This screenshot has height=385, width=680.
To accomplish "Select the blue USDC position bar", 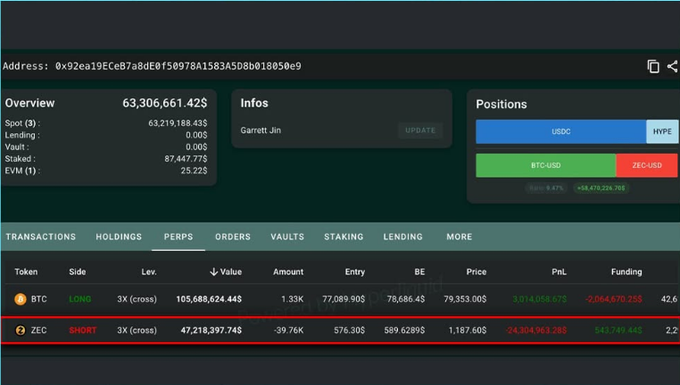I will [561, 131].
